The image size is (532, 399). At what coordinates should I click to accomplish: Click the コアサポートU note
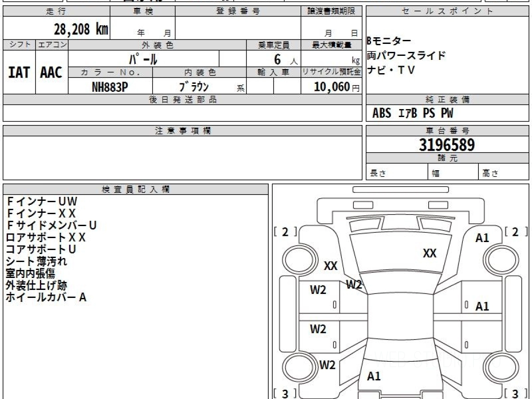click(x=41, y=250)
